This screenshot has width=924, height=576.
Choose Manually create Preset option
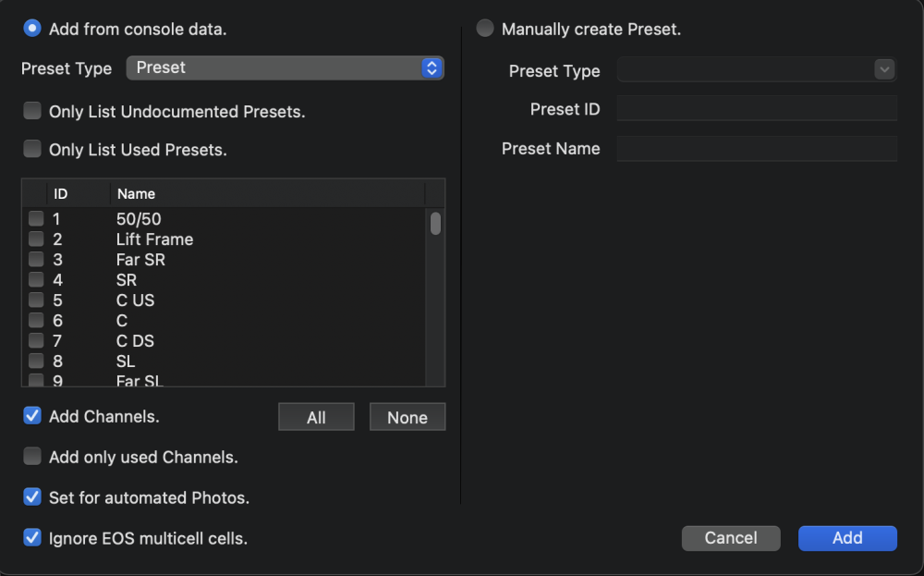[485, 28]
